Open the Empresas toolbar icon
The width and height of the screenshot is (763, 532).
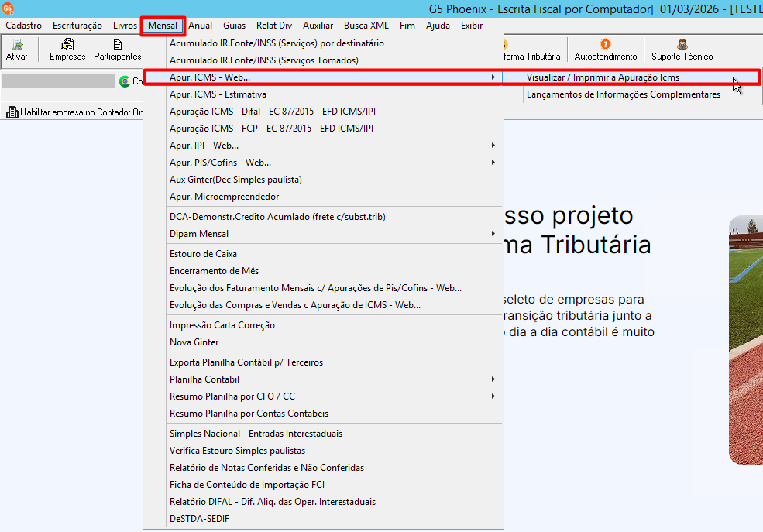pyautogui.click(x=67, y=50)
